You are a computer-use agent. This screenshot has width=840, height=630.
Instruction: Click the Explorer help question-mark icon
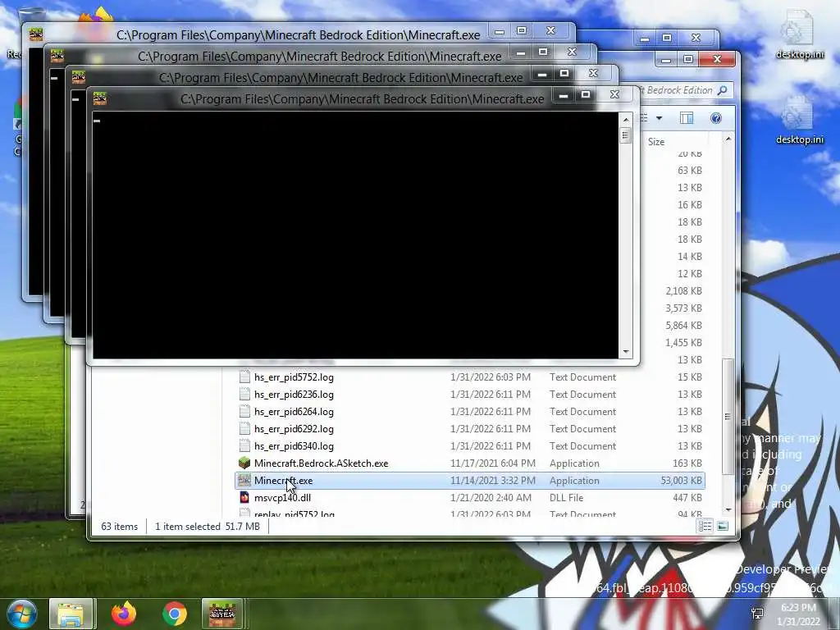(715, 118)
